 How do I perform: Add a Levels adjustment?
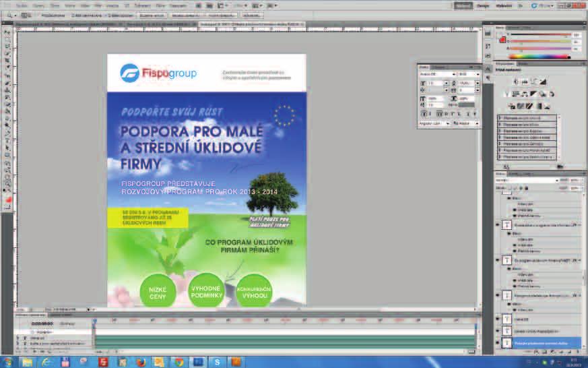tap(525, 82)
